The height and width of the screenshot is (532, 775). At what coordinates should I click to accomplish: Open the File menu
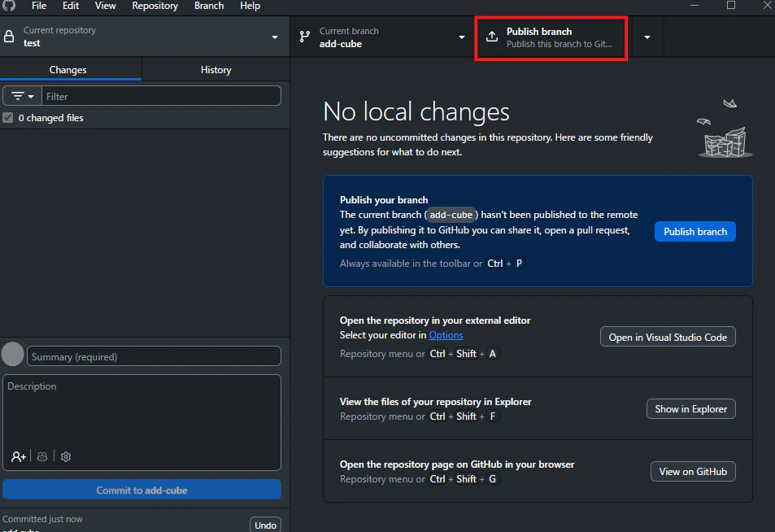[x=39, y=6]
